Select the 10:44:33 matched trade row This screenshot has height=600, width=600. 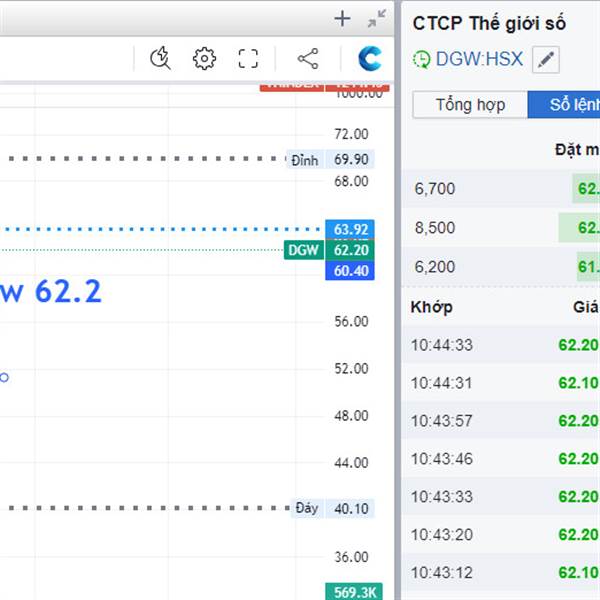pos(501,345)
